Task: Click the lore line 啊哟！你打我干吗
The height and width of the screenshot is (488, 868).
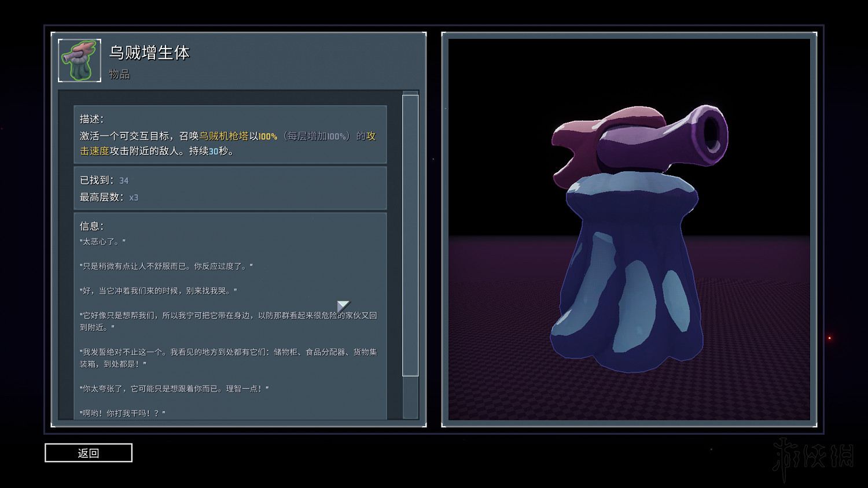Action: [x=123, y=413]
